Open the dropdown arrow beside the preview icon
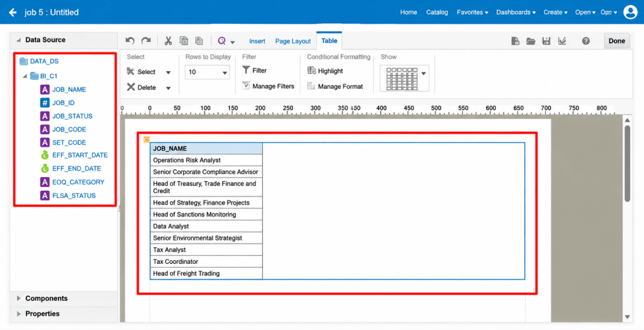Screen dimensions: 644x330 pyautogui.click(x=233, y=42)
